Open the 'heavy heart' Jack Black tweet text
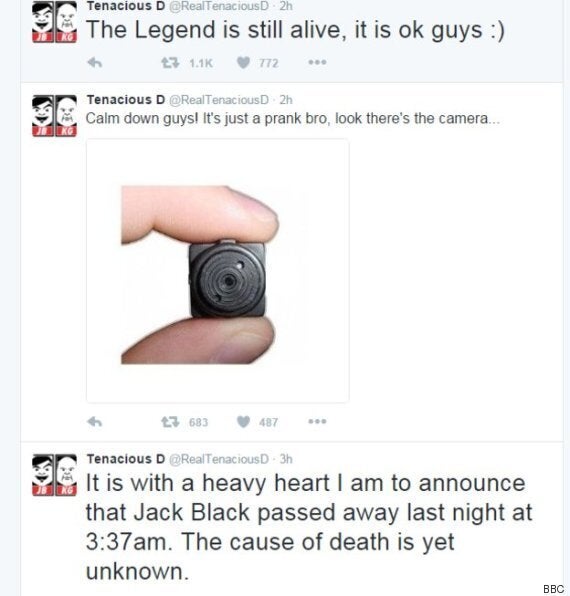The width and height of the screenshot is (570, 596). 309,527
